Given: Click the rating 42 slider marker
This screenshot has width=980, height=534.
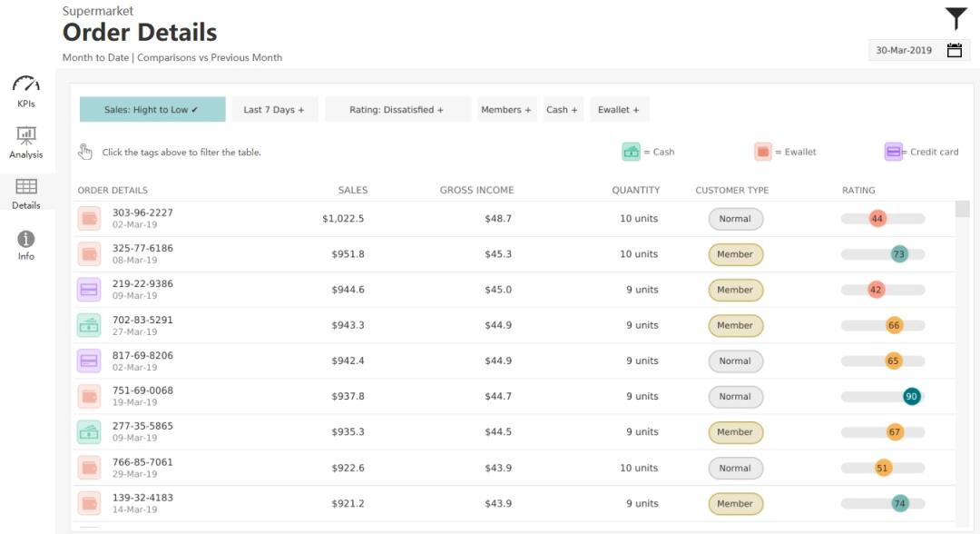Looking at the screenshot, I should [876, 290].
